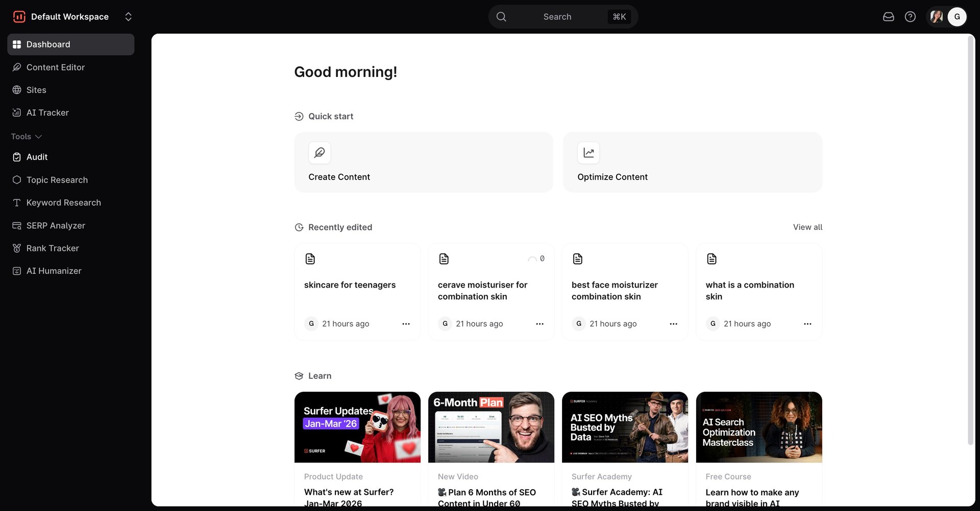Screen dimensions: 980x511
Task: Click View all recently edited
Action: pos(807,227)
